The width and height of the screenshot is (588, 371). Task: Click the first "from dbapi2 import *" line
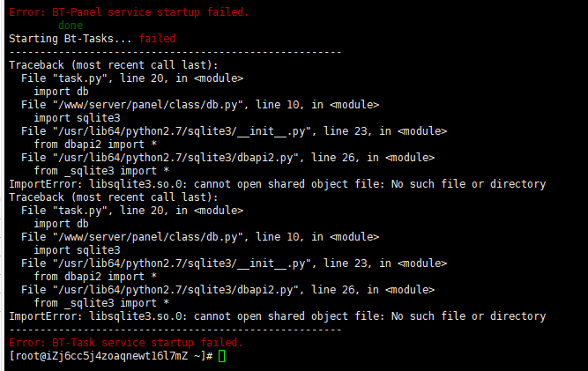tap(96, 145)
